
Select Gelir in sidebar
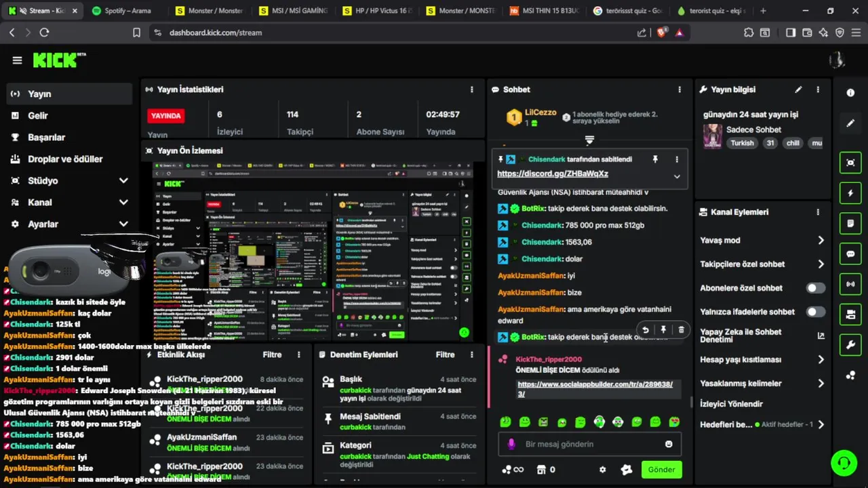click(69, 116)
